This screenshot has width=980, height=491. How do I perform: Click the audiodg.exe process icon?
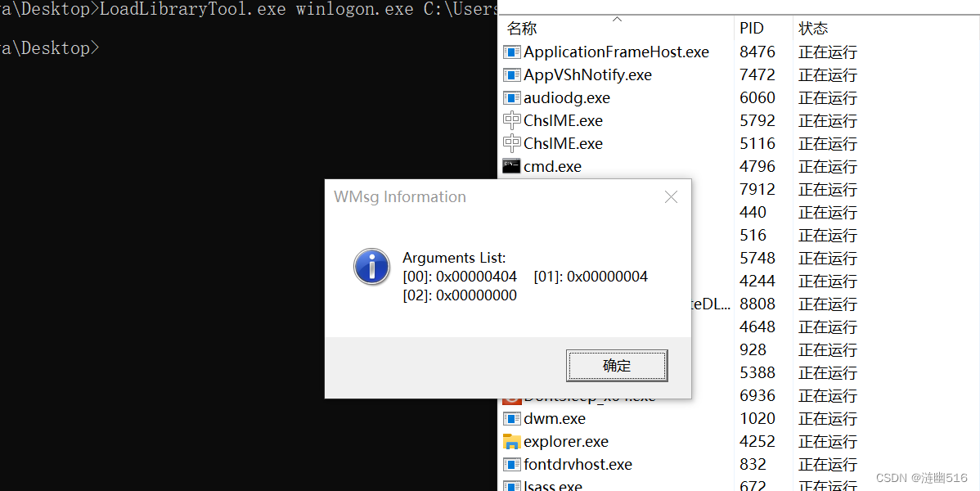pyautogui.click(x=512, y=97)
